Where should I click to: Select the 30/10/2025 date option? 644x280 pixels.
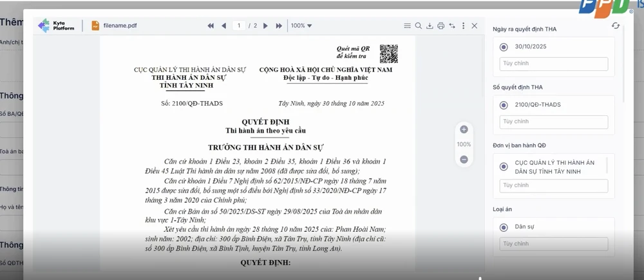click(504, 47)
